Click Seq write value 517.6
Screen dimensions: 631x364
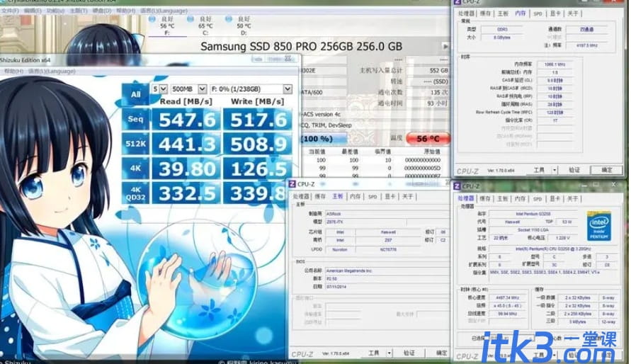coord(258,120)
